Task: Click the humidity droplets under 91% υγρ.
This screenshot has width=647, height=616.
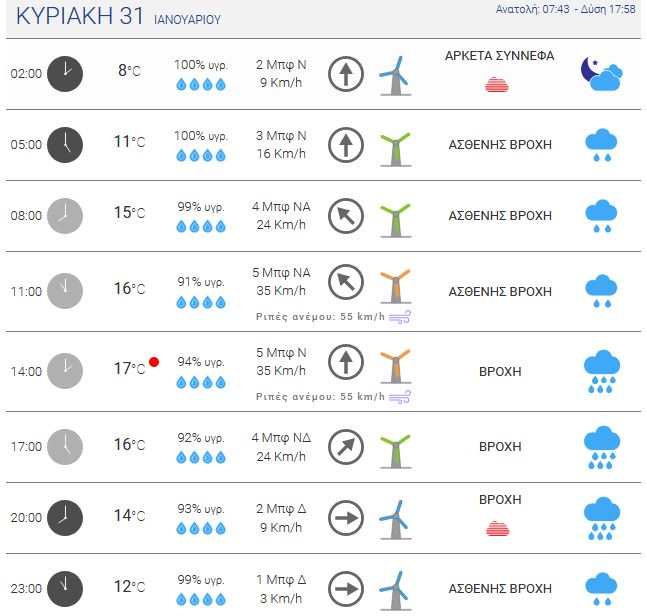Action: (201, 302)
